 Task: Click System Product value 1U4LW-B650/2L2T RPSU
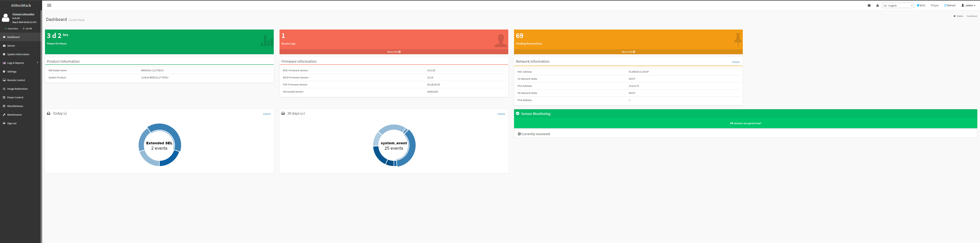pyautogui.click(x=154, y=77)
